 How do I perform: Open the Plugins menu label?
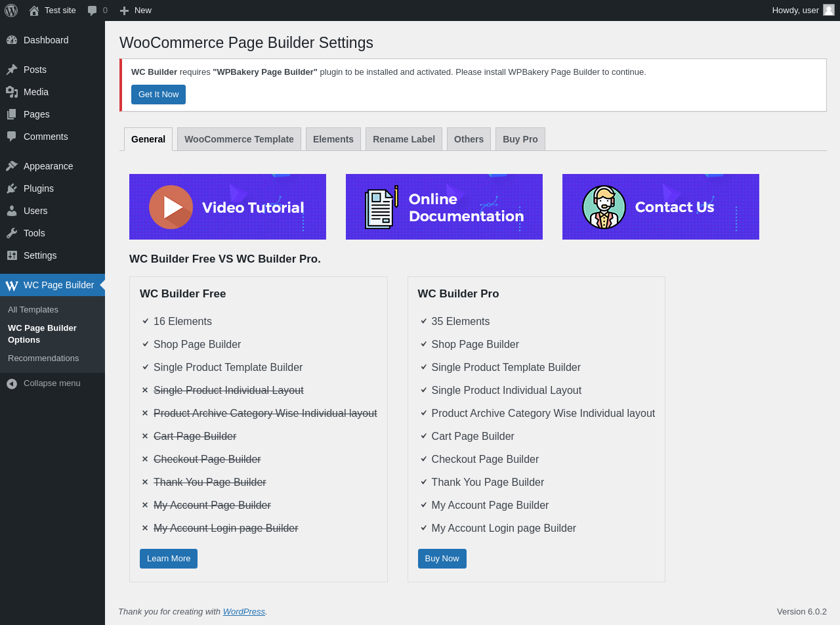pos(39,188)
